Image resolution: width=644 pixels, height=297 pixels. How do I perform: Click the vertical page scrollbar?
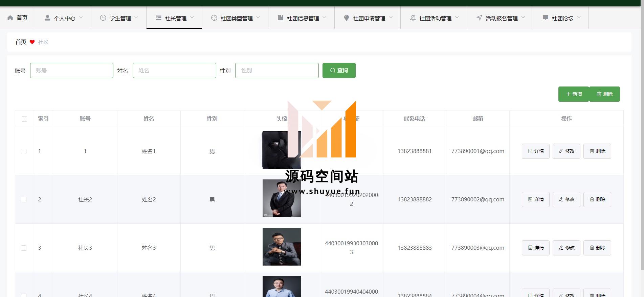click(642, 135)
